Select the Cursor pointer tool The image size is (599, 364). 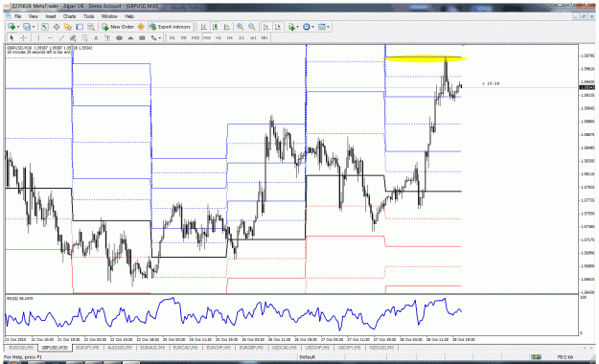[12, 37]
